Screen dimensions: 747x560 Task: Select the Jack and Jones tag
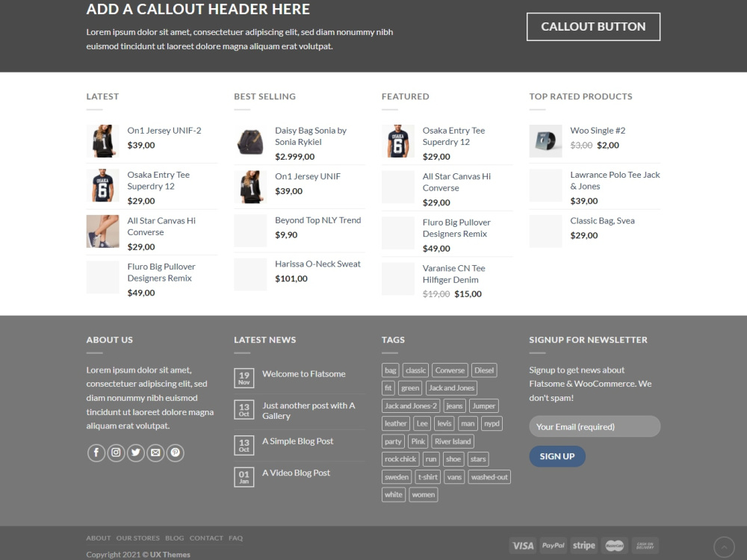pyautogui.click(x=451, y=388)
